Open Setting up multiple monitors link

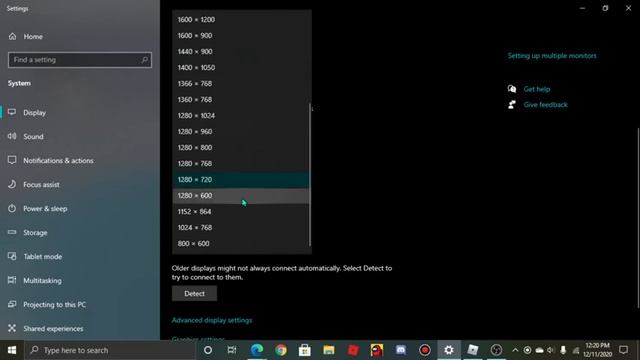click(x=552, y=56)
